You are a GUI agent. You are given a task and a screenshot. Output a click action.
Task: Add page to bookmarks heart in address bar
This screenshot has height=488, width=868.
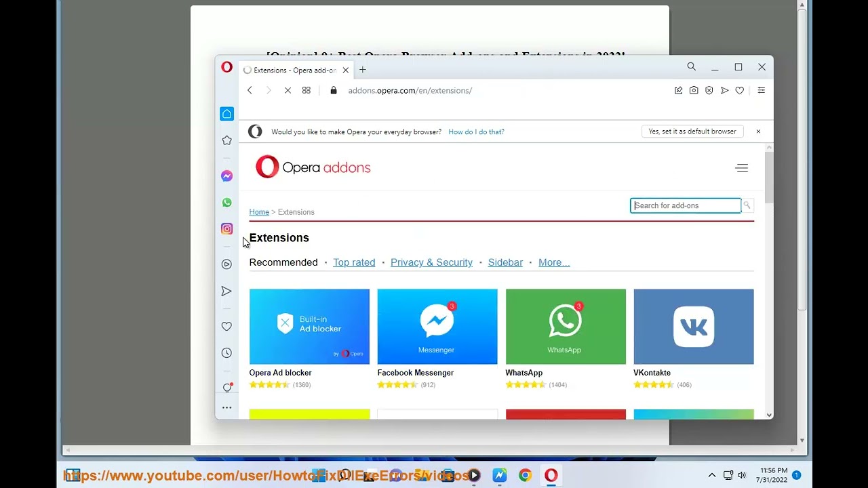click(740, 90)
